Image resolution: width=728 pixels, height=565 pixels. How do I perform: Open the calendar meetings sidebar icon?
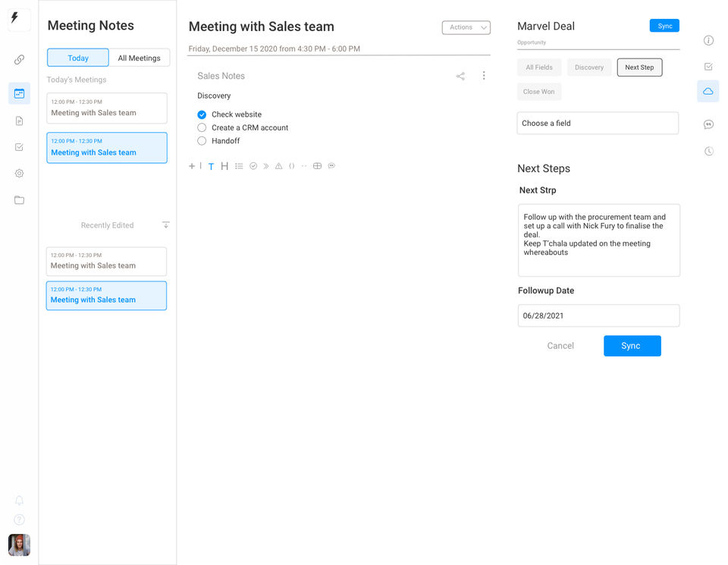(x=19, y=94)
